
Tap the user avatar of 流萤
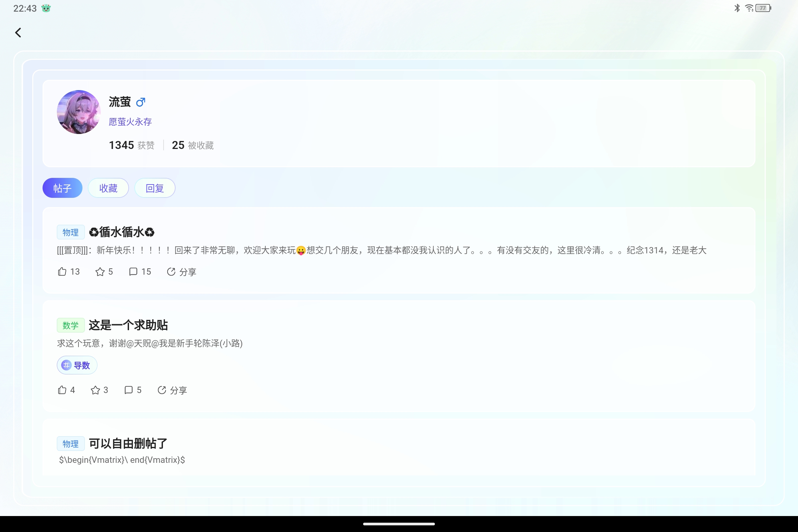(x=78, y=112)
